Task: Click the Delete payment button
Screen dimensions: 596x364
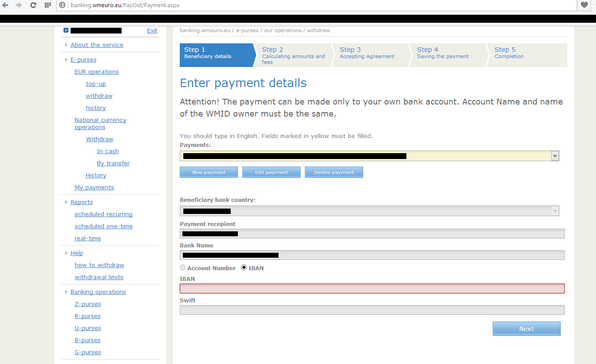Action: (x=334, y=172)
